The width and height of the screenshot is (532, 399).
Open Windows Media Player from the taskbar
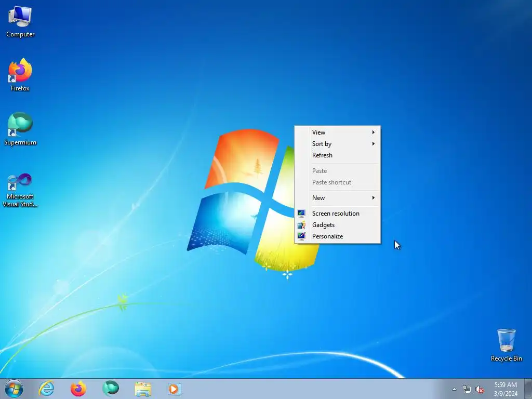click(x=175, y=389)
